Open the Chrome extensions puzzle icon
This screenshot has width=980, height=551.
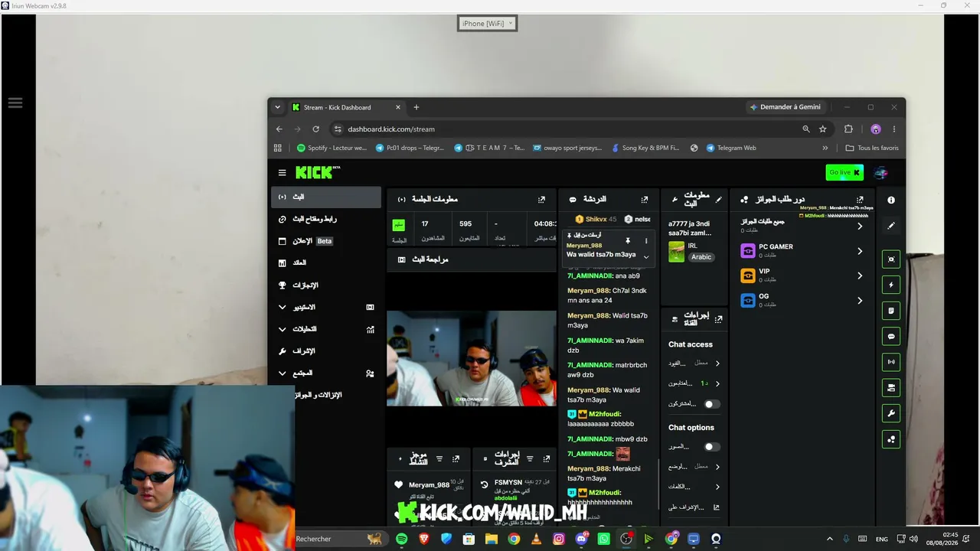(x=848, y=129)
